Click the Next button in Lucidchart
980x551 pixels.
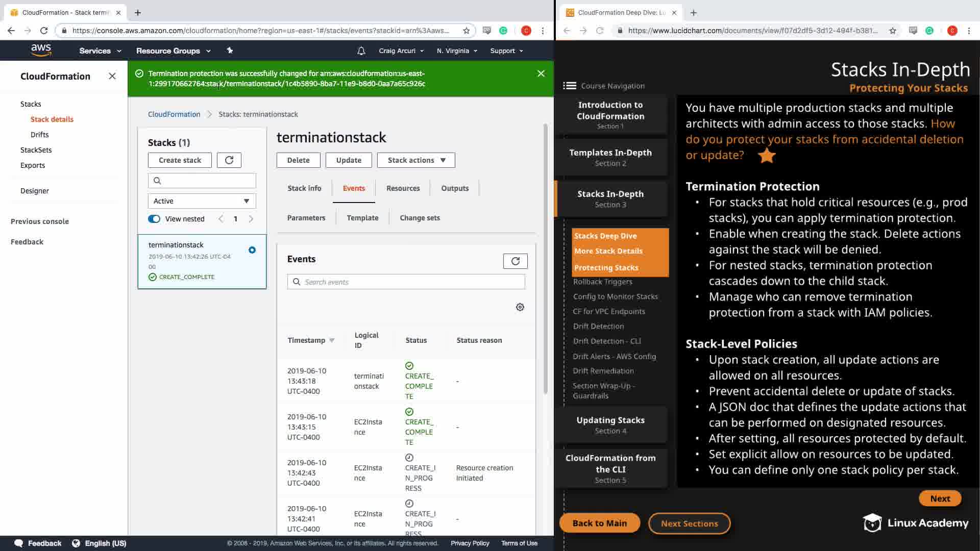(940, 498)
